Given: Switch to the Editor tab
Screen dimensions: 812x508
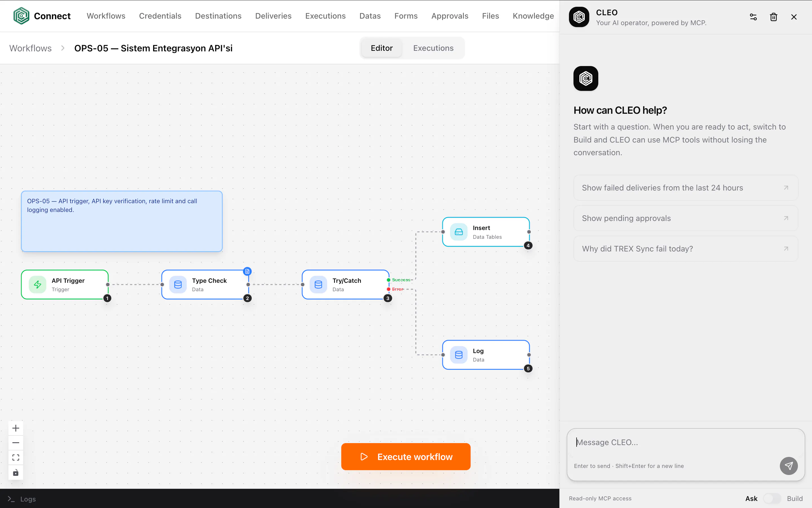Looking at the screenshot, I should [381, 48].
